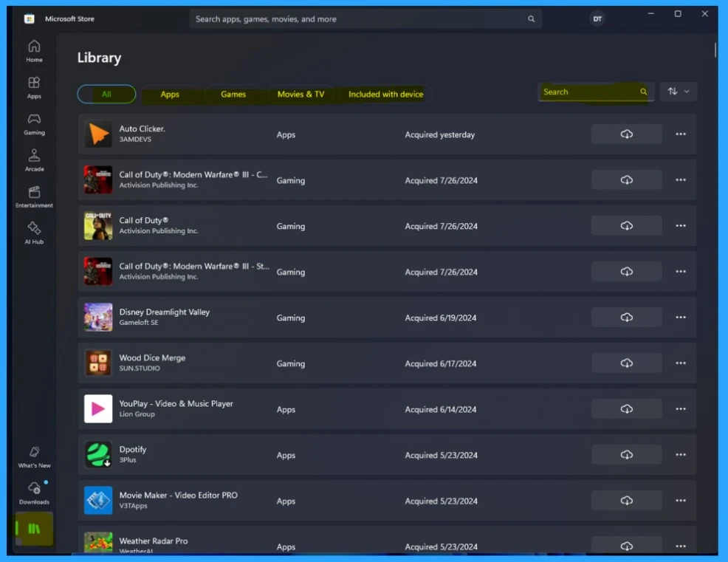Download YouPlay via cloud icon
This screenshot has width=728, height=562.
pyautogui.click(x=626, y=408)
